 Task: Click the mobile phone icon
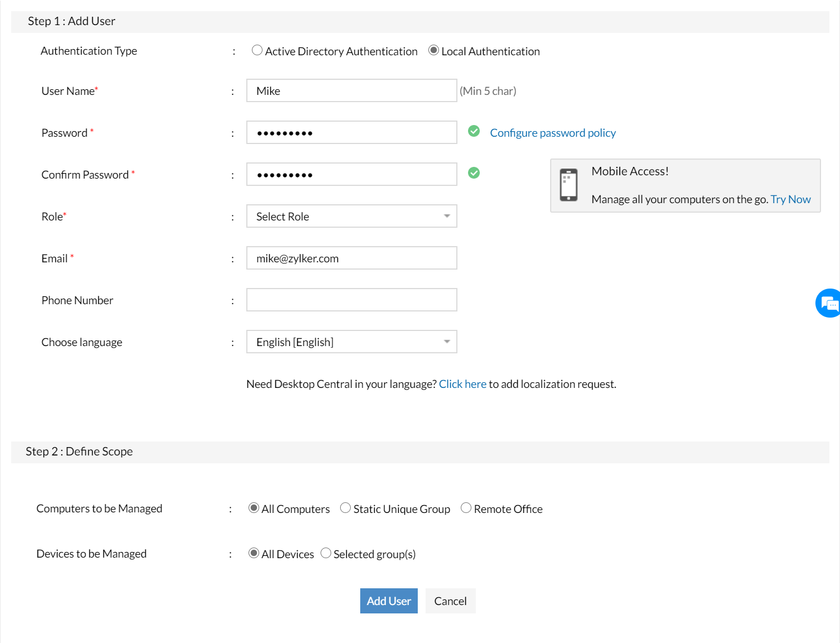point(569,185)
